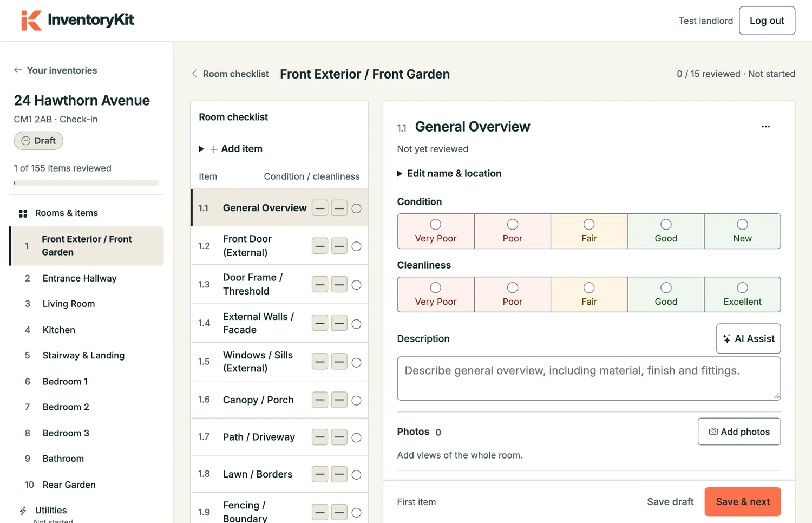Expand Edit name & location
Screen dimensions: 812x523
(x=449, y=174)
